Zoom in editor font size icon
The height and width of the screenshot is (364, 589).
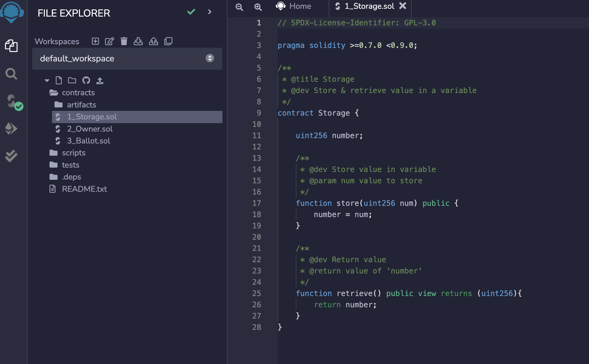258,7
